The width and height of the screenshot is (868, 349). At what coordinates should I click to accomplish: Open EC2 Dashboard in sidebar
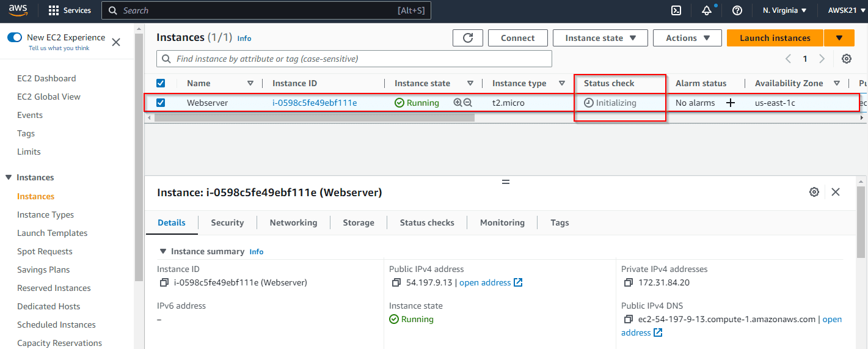[46, 78]
